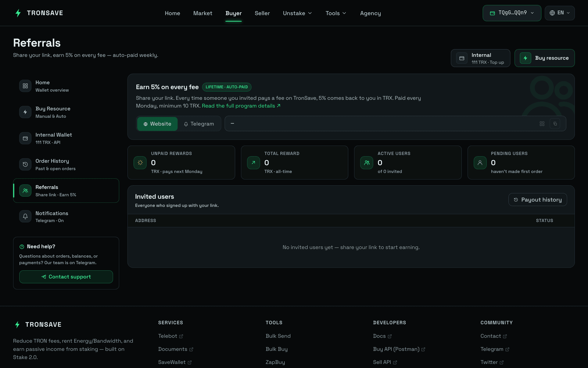Click the globe icon in the language selector
This screenshot has height=368, width=588.
pyautogui.click(x=552, y=13)
